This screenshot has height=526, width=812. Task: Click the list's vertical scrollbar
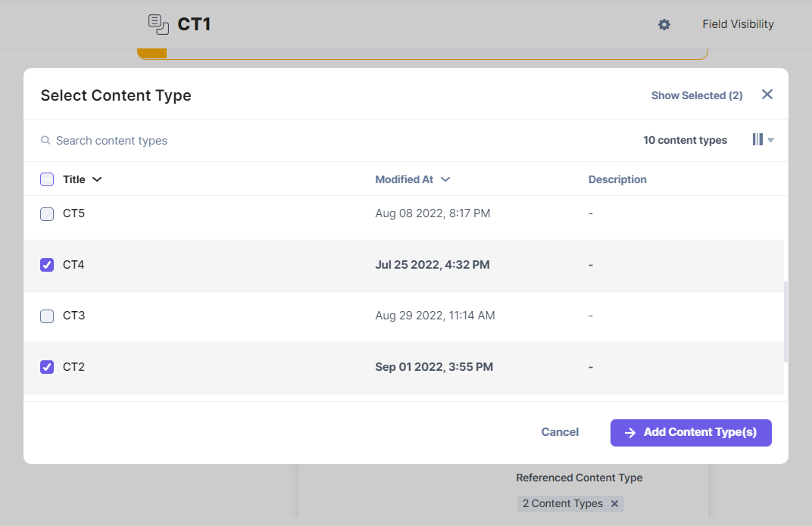point(786,321)
